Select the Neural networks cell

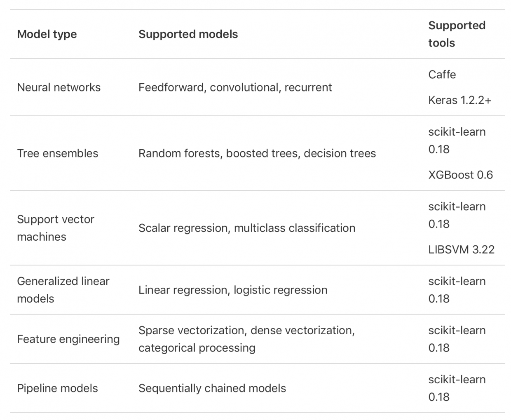59,87
